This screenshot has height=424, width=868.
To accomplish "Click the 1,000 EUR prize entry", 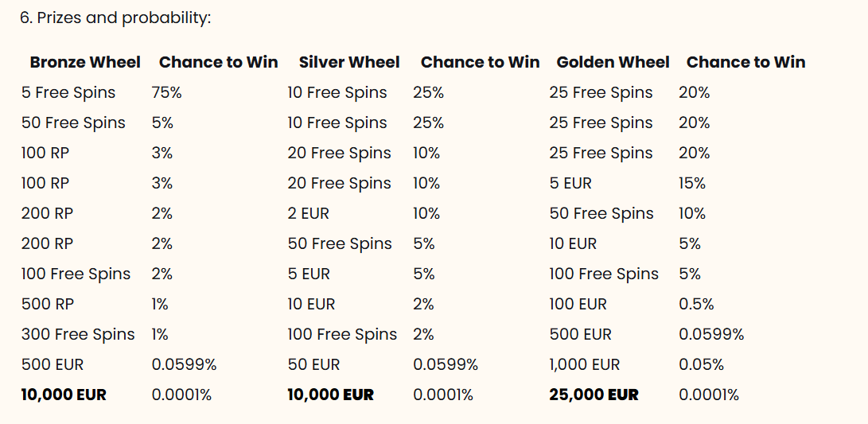I will click(x=584, y=364).
